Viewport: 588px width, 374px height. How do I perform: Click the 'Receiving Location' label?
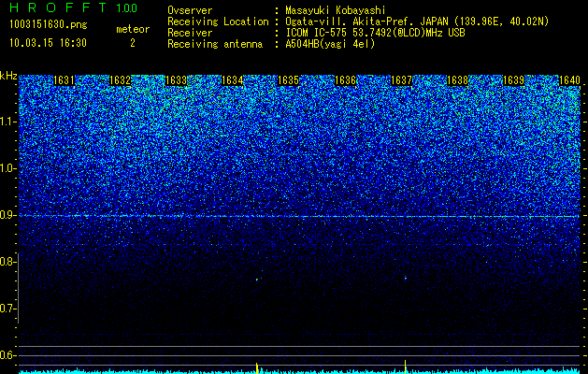click(218, 22)
